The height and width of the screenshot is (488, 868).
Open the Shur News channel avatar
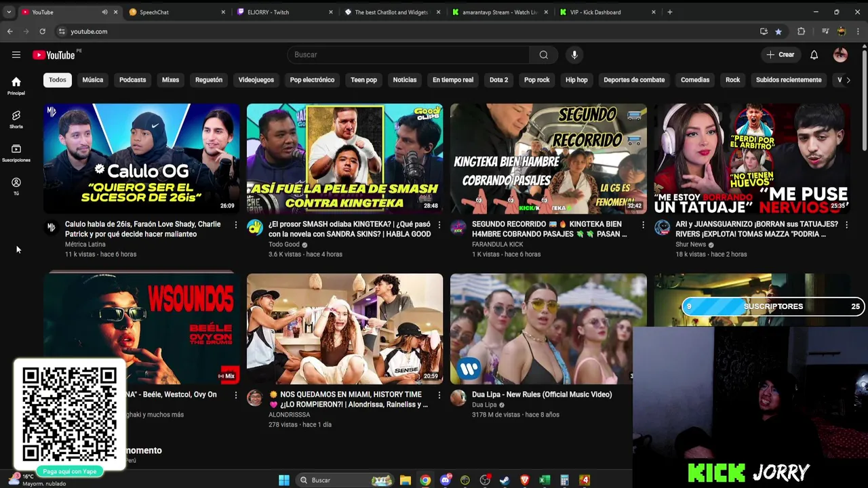coord(662,228)
